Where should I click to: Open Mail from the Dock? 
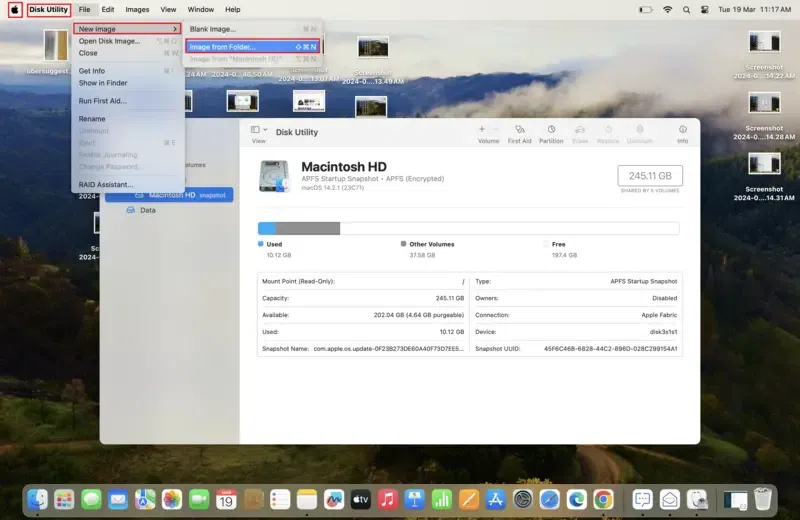pos(118,500)
